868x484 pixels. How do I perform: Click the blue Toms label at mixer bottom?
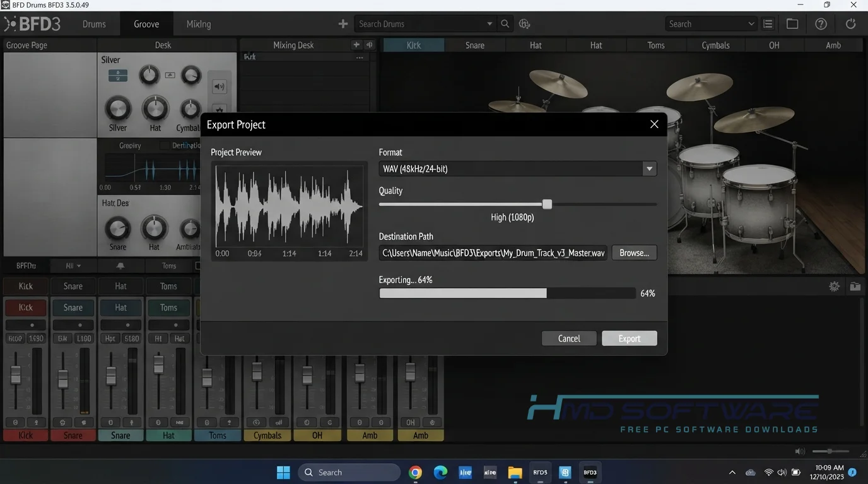pos(218,435)
